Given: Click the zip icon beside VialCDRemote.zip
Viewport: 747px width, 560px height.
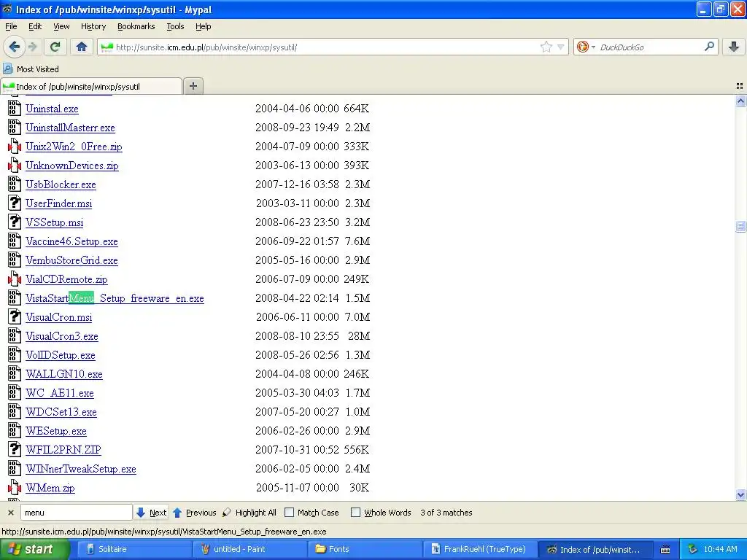Looking at the screenshot, I should [15, 279].
